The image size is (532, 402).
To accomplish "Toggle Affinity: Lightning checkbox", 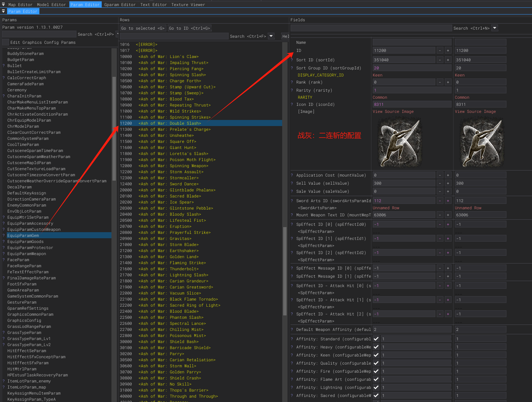I will 376,388.
